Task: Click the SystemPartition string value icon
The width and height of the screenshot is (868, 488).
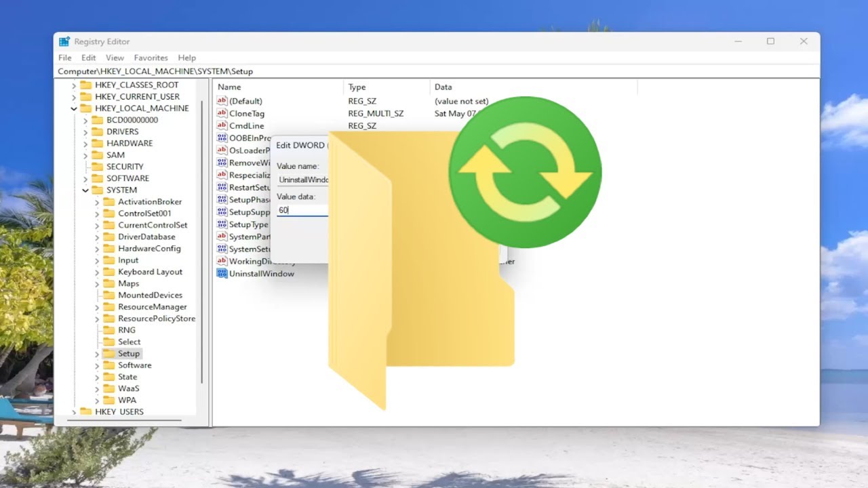Action: coord(222,237)
